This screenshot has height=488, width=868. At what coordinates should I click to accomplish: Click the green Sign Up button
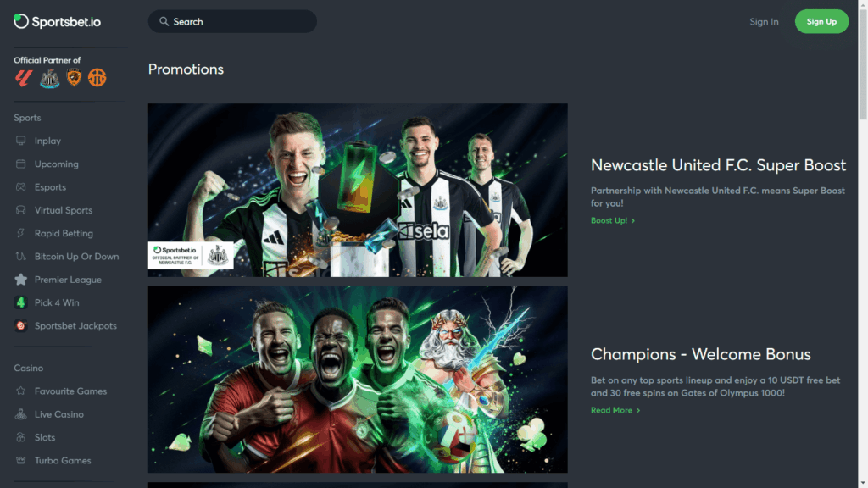click(x=821, y=21)
